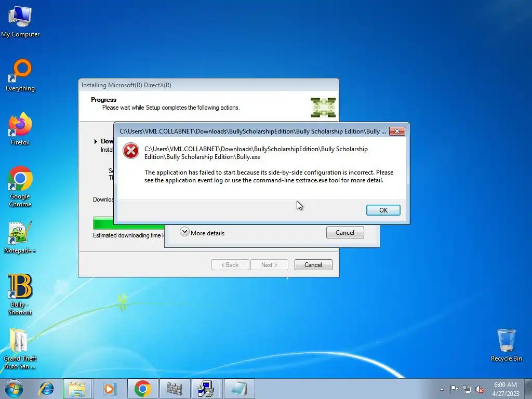Viewport: 532px width, 399px height.
Task: Close the Bully.exe error dialog
Action: pos(397,131)
